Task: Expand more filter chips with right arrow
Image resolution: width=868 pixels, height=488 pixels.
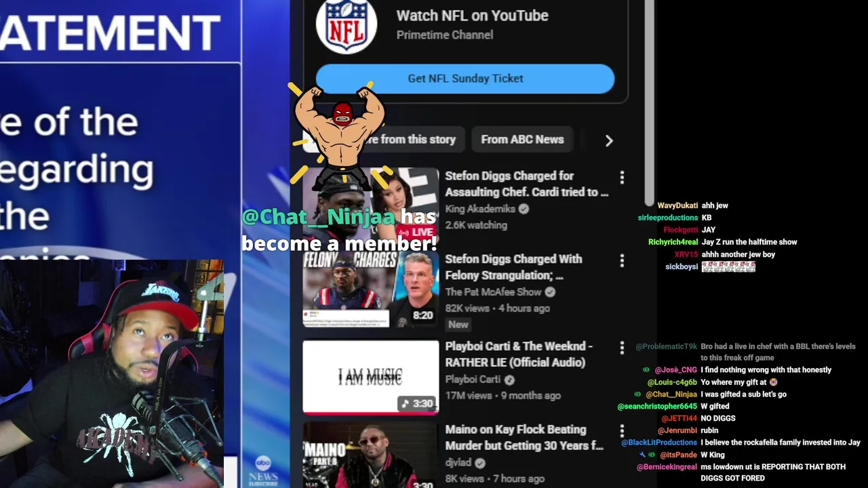Action: tap(608, 140)
